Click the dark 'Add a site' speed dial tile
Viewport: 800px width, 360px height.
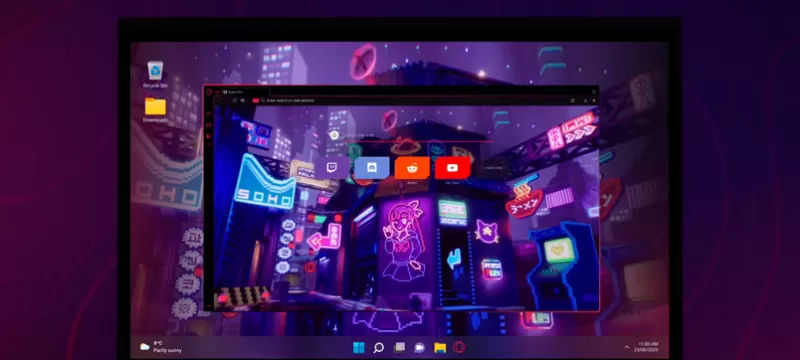coord(493,168)
